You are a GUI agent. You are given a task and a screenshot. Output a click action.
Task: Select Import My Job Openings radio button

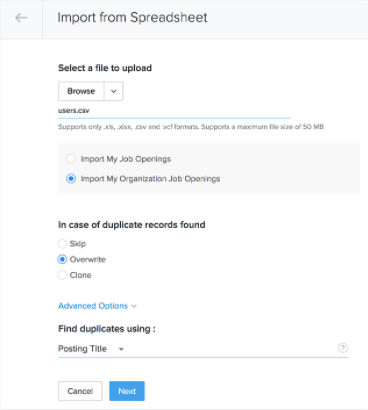click(71, 159)
